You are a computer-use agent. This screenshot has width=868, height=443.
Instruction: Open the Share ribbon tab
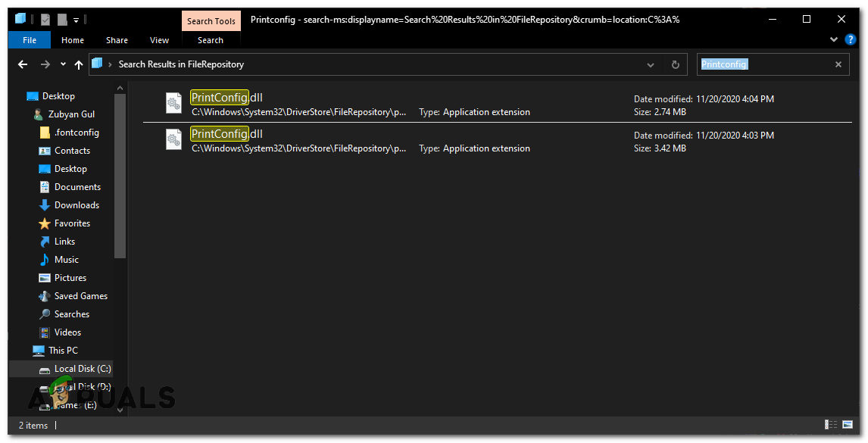tap(117, 40)
